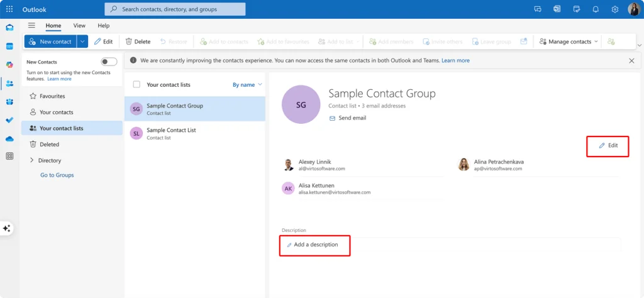Select Favourites in the navigation pane

pyautogui.click(x=72, y=96)
